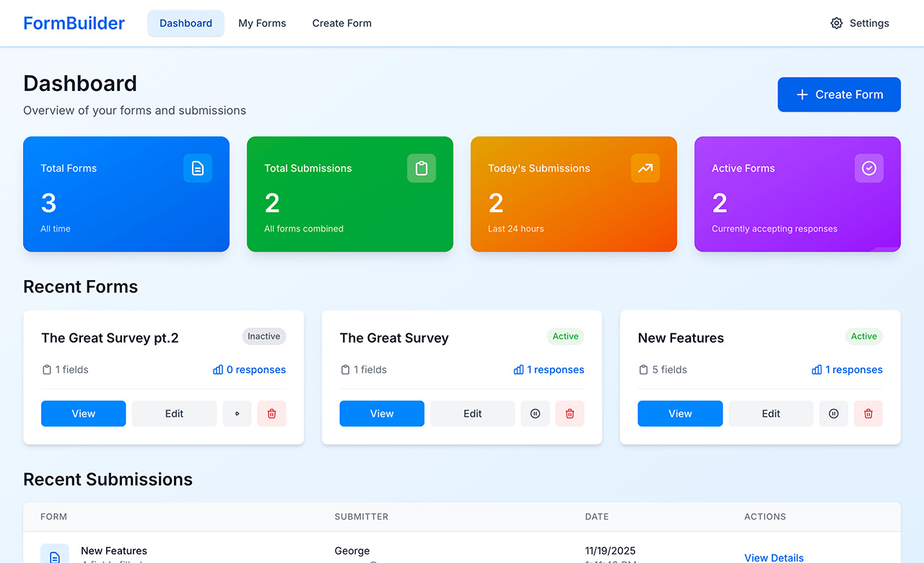924x563 pixels.
Task: Open View Details for George's submission
Action: (774, 558)
